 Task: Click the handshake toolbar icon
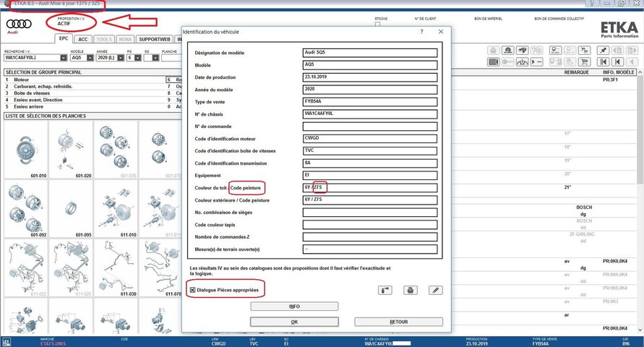[522, 51]
